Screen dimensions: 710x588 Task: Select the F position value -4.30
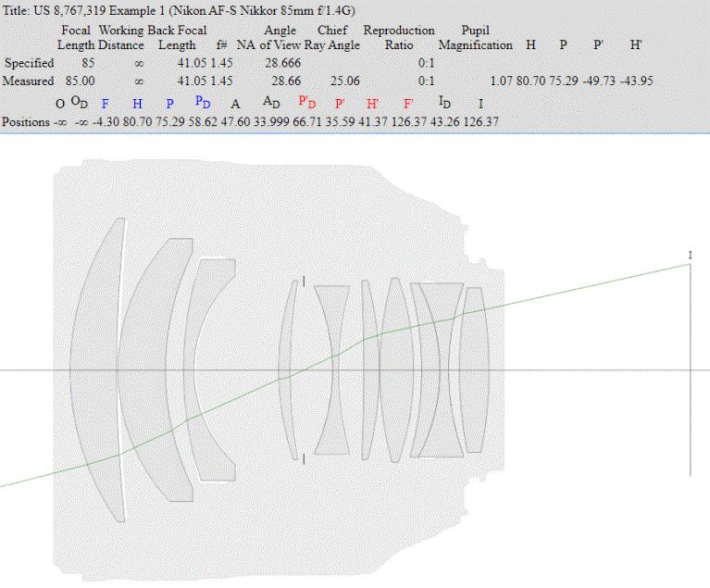(106, 122)
